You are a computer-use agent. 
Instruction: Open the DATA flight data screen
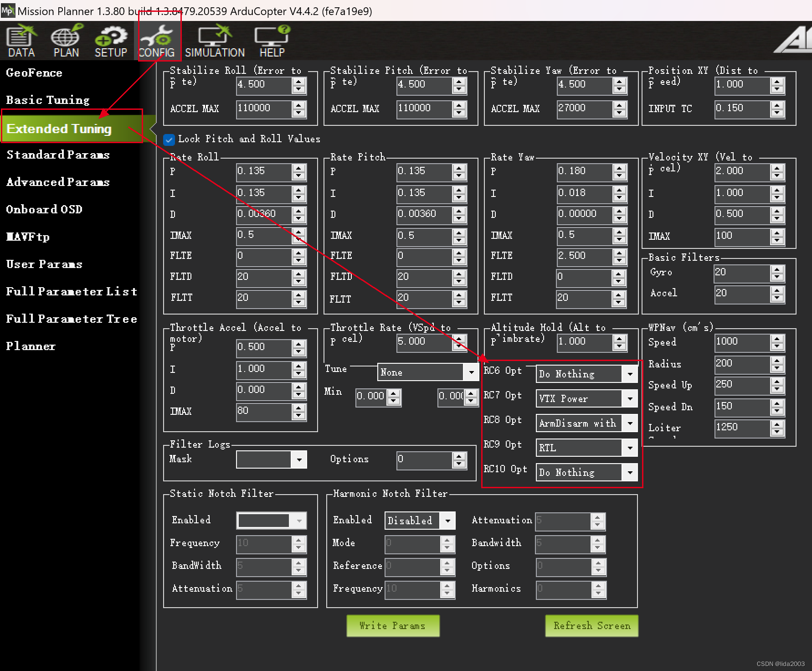(21, 41)
